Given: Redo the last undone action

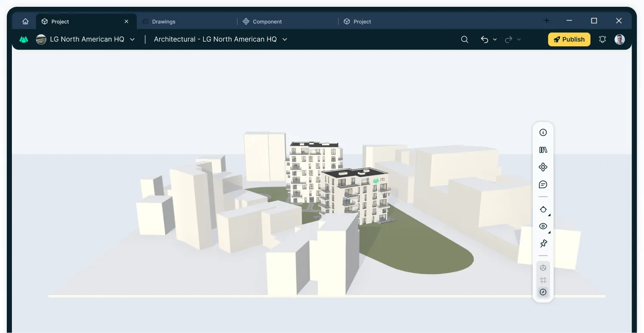Looking at the screenshot, I should coord(508,40).
